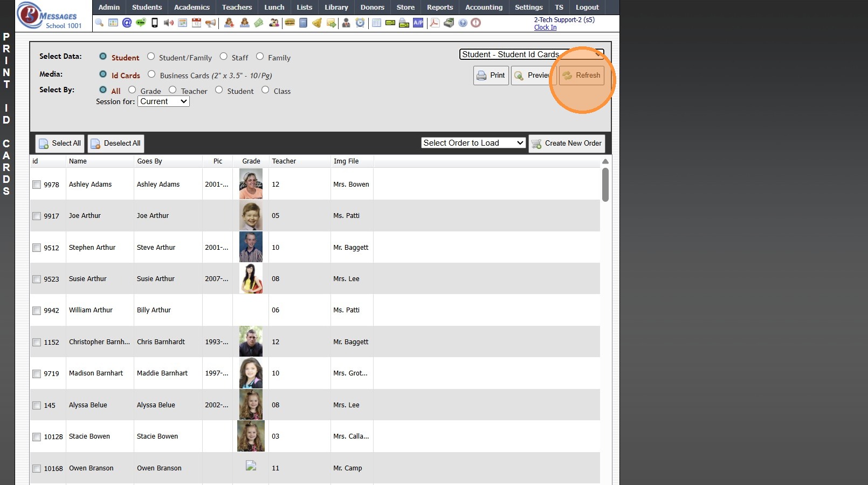
Task: Click the alarm clock icon
Action: click(x=360, y=23)
